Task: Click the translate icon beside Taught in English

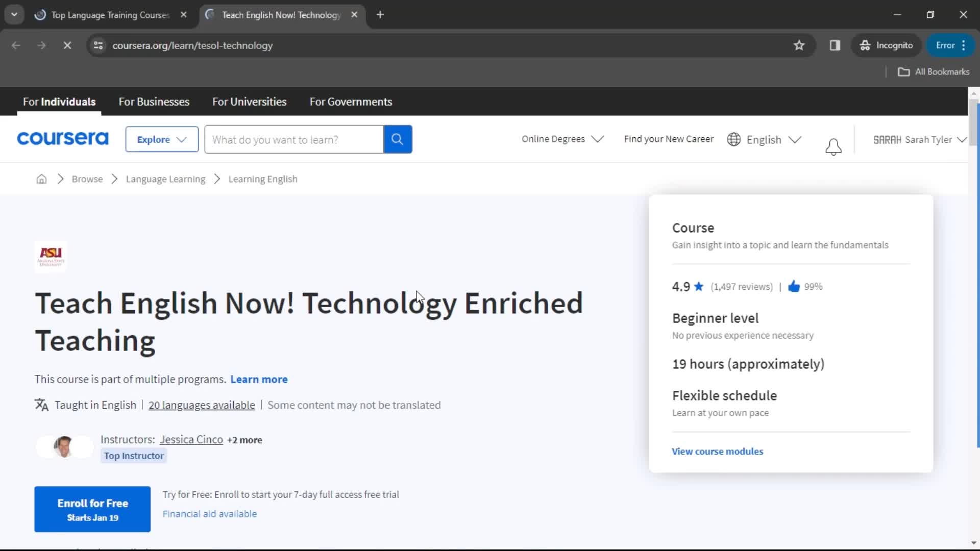Action: coord(41,405)
